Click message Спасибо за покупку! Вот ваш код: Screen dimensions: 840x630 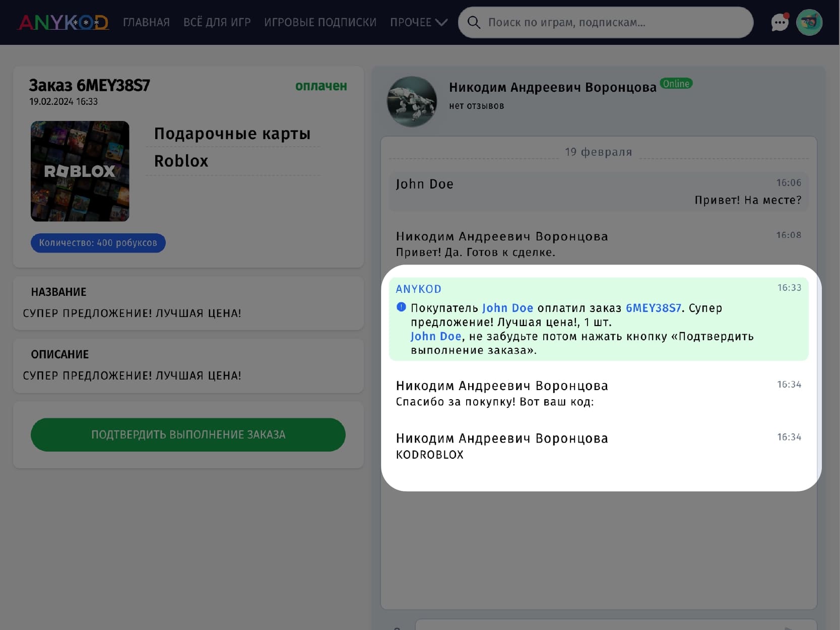tap(494, 402)
